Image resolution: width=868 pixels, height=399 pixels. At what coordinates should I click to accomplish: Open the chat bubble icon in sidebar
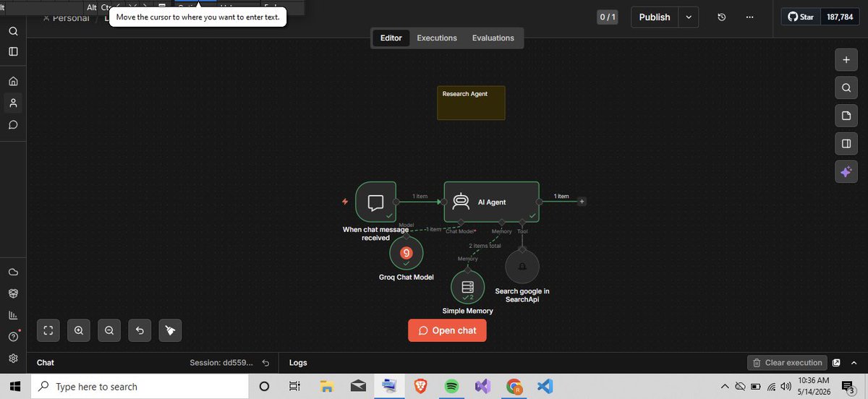click(x=13, y=125)
